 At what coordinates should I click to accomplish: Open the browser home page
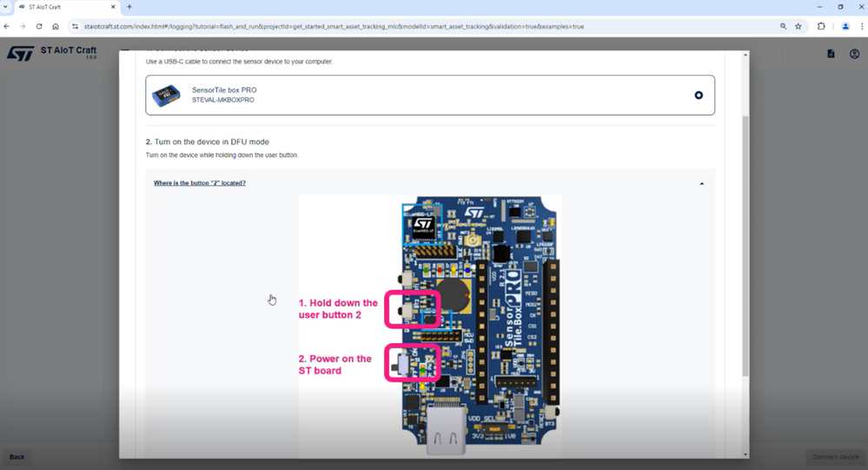[x=56, y=26]
